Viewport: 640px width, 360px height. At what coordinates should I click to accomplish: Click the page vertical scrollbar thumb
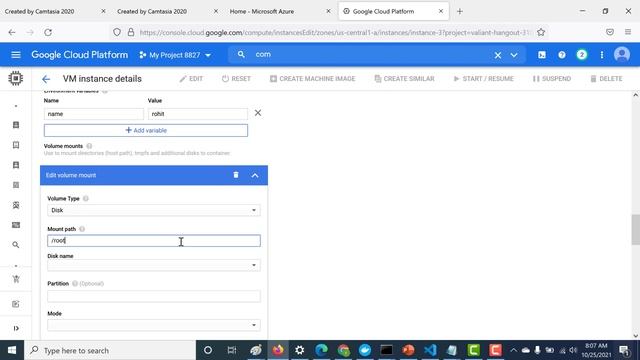636,229
